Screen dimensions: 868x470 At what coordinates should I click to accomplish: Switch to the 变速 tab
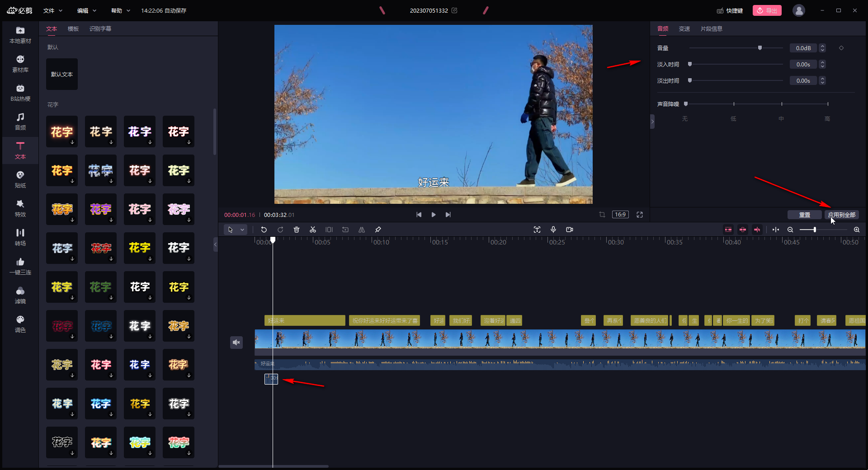click(x=684, y=28)
